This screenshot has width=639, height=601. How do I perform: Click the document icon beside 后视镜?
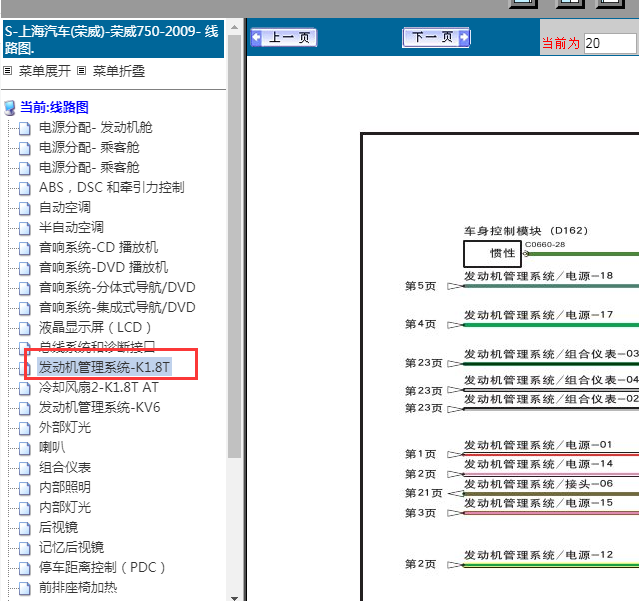click(25, 528)
